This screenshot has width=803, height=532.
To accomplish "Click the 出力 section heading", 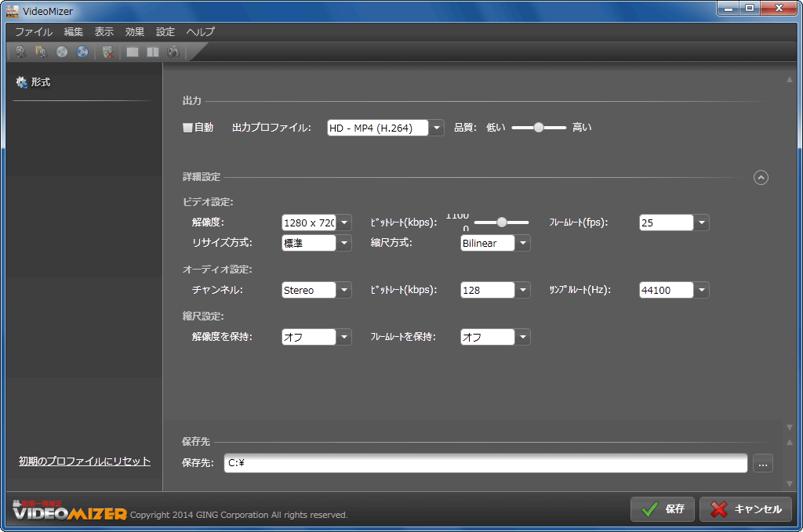I will (191, 101).
